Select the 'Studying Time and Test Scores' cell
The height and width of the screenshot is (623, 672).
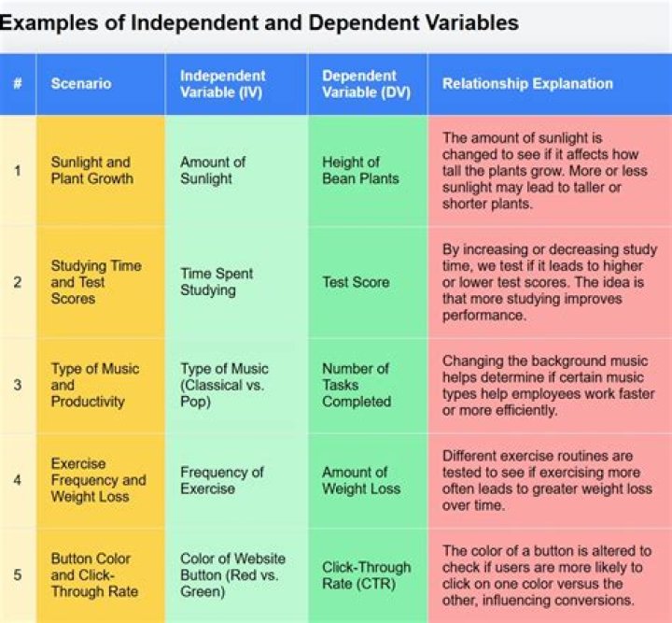click(x=95, y=282)
